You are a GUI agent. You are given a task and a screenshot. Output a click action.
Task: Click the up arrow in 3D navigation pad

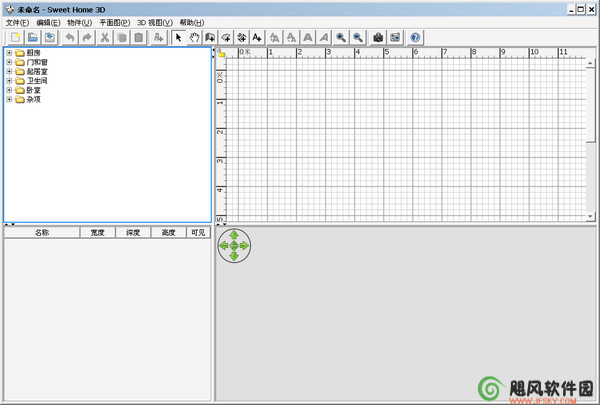coord(234,235)
